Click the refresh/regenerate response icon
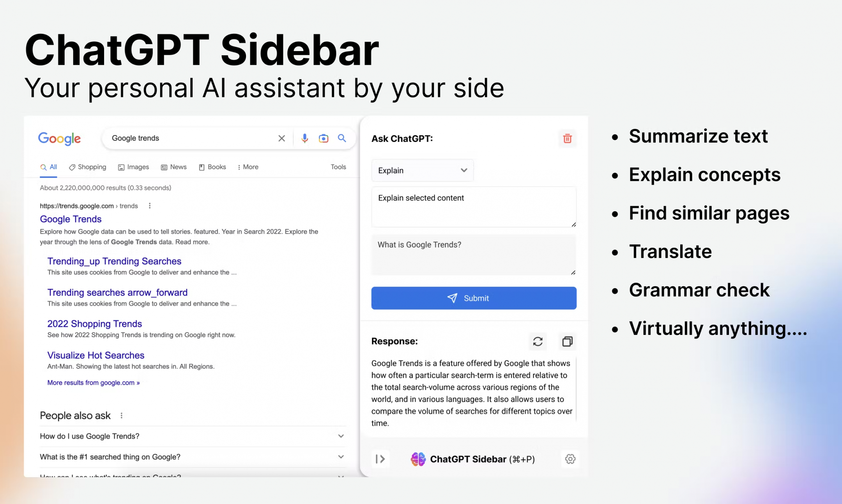Screen dimensions: 842x504 point(538,341)
